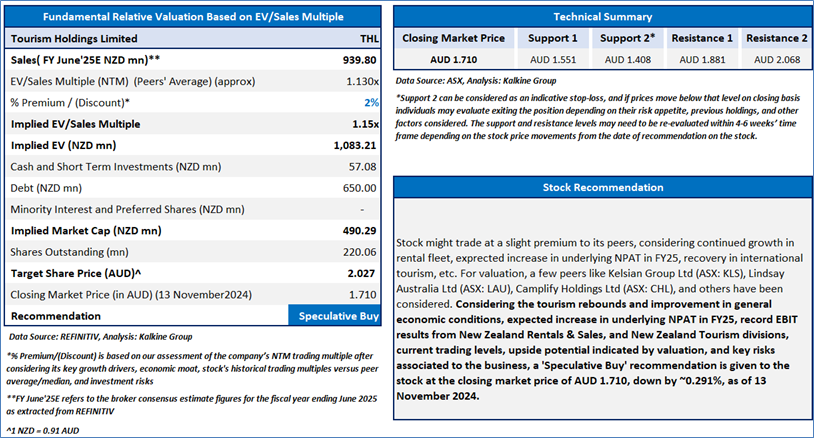Screen dimensions: 814x438
Task: Click the Shares Outstanding value 220.06
Action: pyautogui.click(x=359, y=252)
